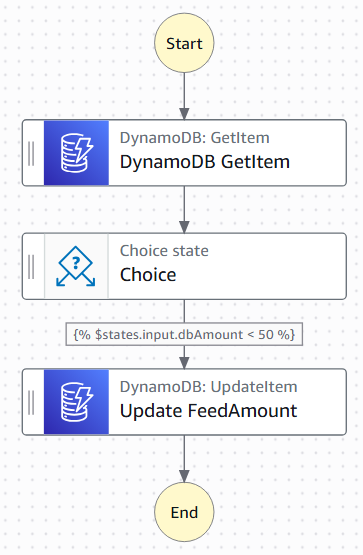Click the connector line leaving the Choice state

coord(184,311)
